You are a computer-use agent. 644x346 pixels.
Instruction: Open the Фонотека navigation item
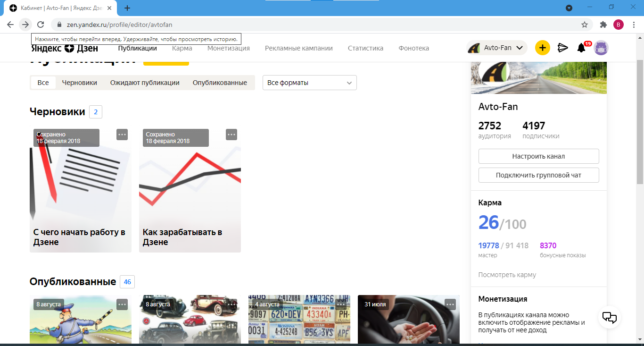tap(414, 48)
